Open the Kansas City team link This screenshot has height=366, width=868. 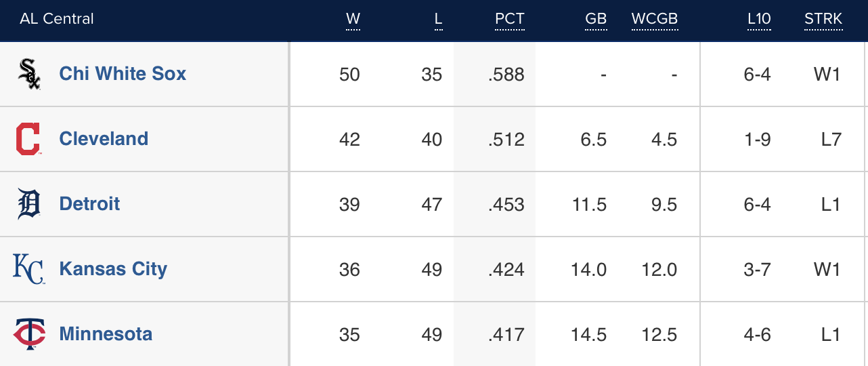pyautogui.click(x=113, y=269)
